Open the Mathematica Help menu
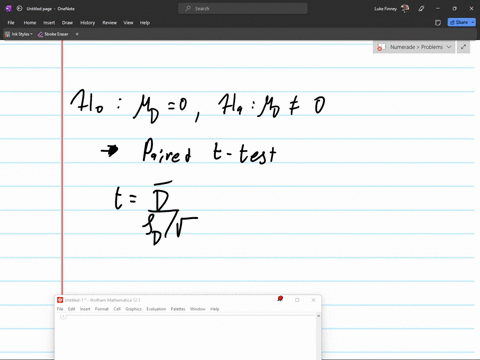 (x=215, y=309)
